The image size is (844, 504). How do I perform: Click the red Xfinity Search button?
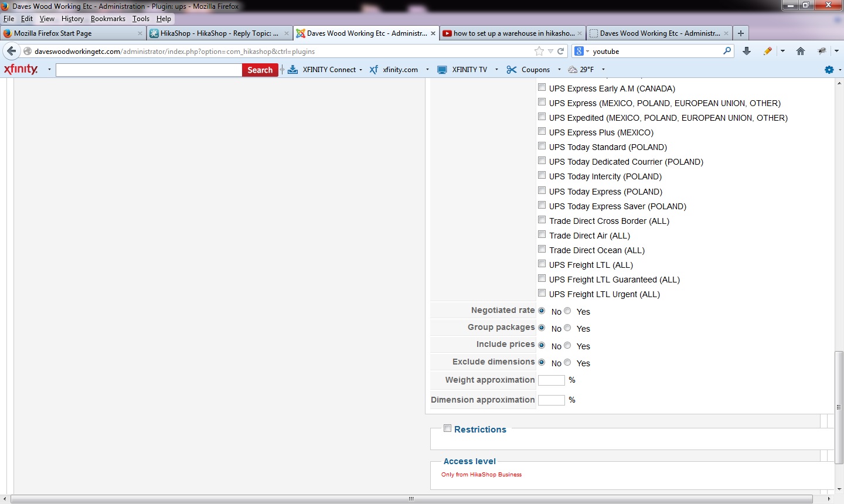[260, 70]
